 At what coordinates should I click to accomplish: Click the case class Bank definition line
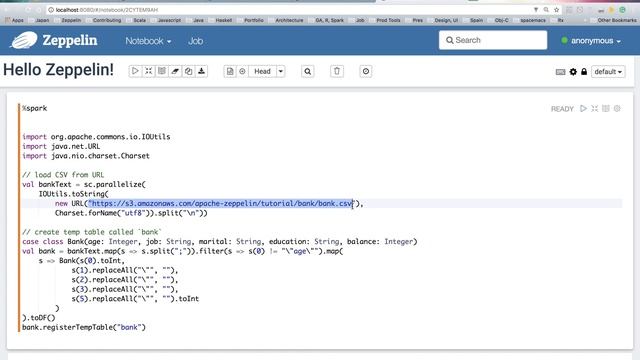click(x=220, y=241)
